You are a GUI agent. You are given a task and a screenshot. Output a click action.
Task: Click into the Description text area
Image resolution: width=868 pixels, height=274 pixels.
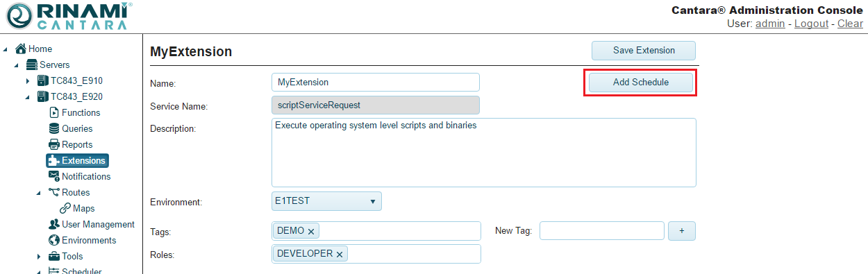[484, 153]
